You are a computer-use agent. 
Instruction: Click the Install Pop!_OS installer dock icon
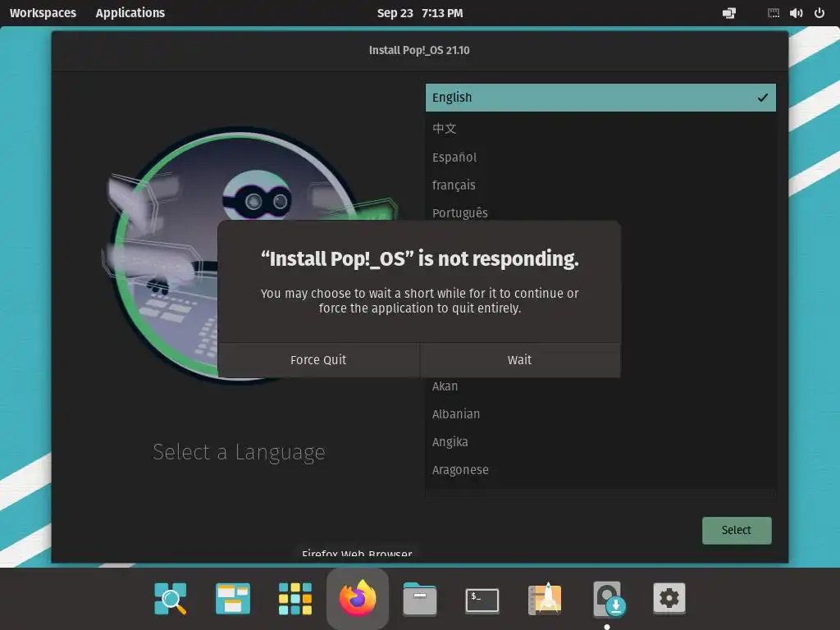608,598
